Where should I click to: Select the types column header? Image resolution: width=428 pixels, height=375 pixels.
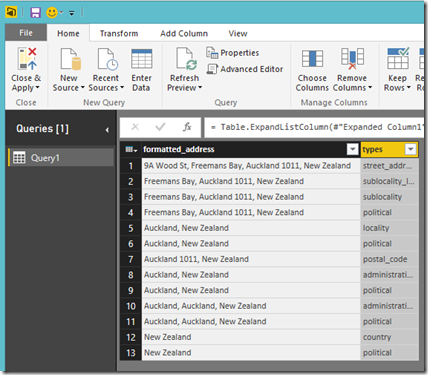pyautogui.click(x=383, y=150)
